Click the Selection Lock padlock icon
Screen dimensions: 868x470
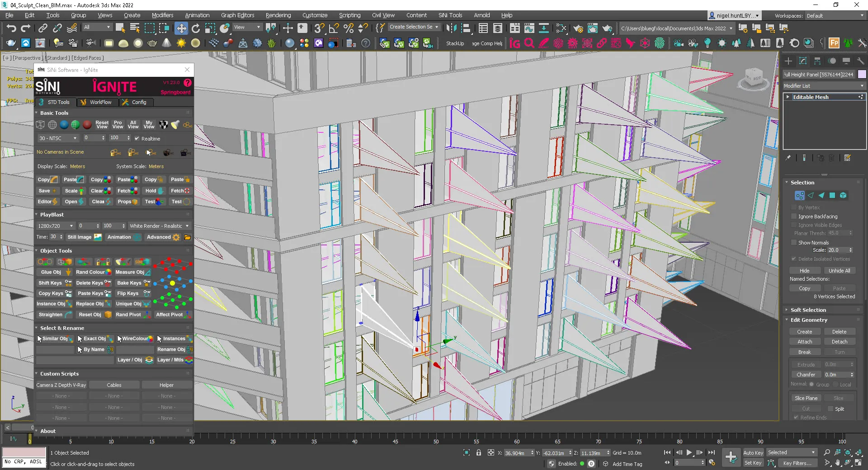478,452
